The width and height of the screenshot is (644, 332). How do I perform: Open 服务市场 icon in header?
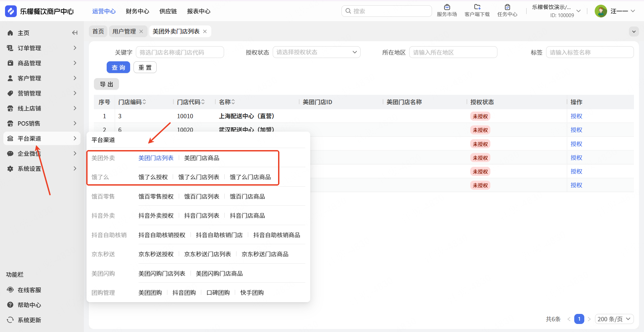click(447, 7)
